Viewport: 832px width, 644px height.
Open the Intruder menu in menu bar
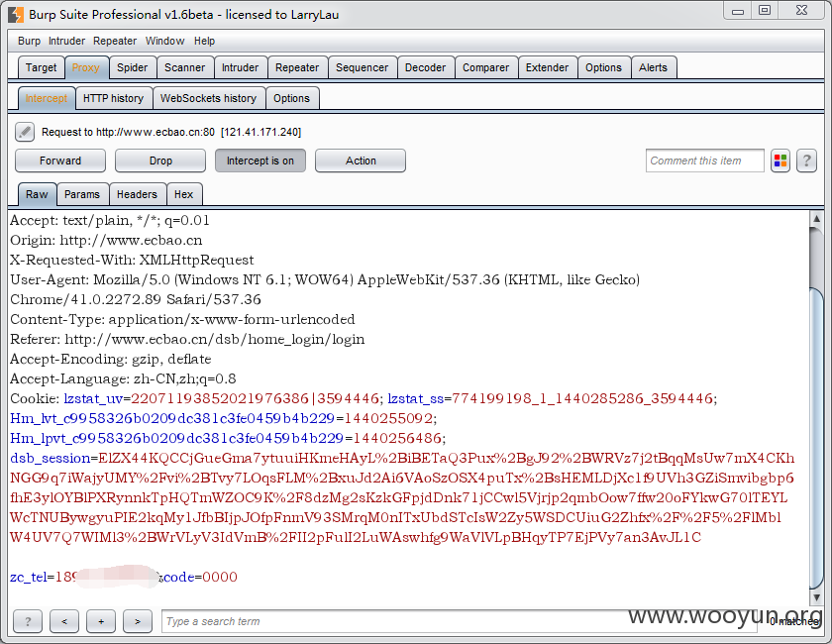(66, 41)
